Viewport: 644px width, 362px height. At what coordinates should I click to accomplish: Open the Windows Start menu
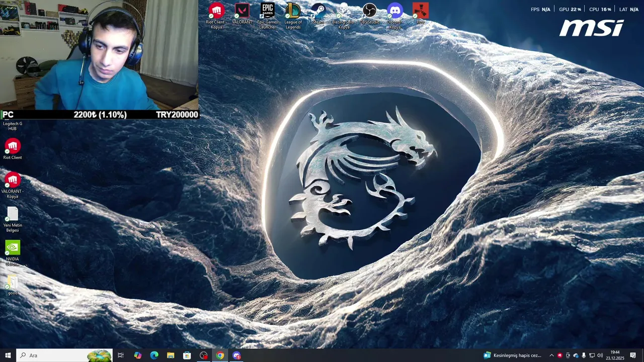8,355
